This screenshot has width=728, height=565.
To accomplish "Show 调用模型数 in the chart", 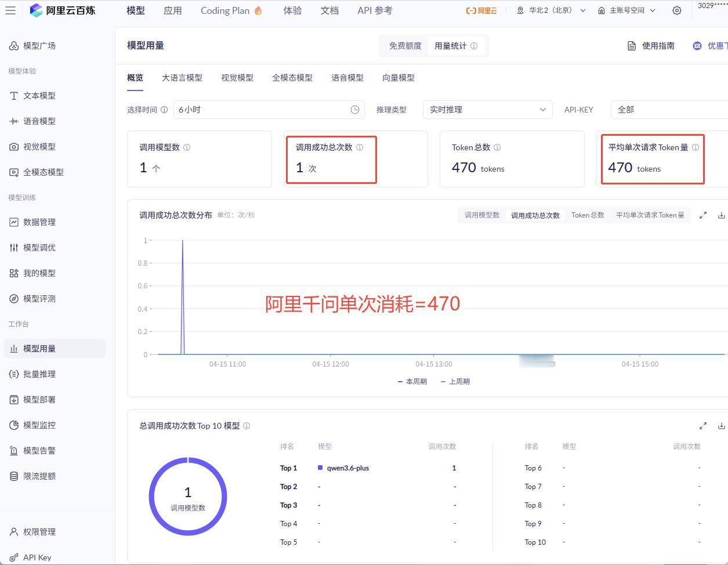I will (x=482, y=215).
